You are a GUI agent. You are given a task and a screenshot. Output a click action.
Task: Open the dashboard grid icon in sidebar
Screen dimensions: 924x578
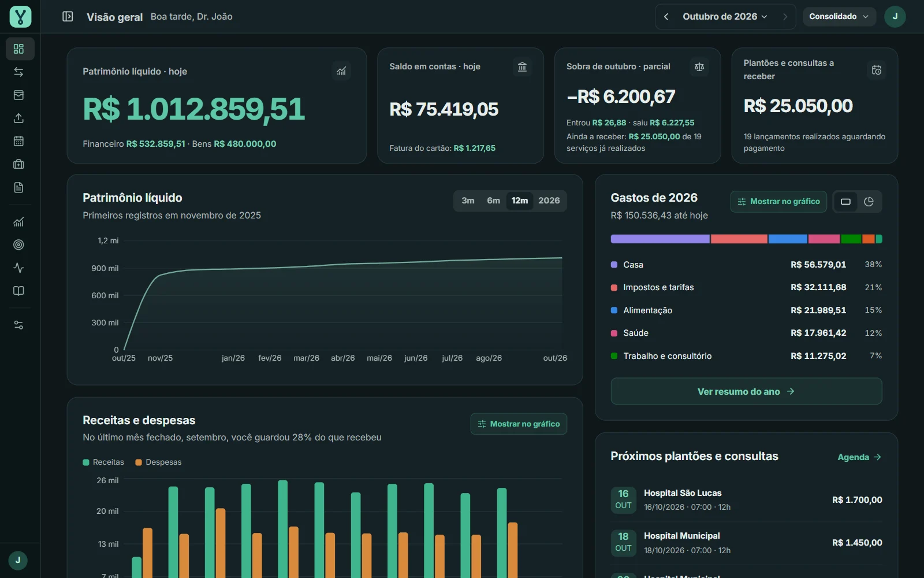pos(19,49)
